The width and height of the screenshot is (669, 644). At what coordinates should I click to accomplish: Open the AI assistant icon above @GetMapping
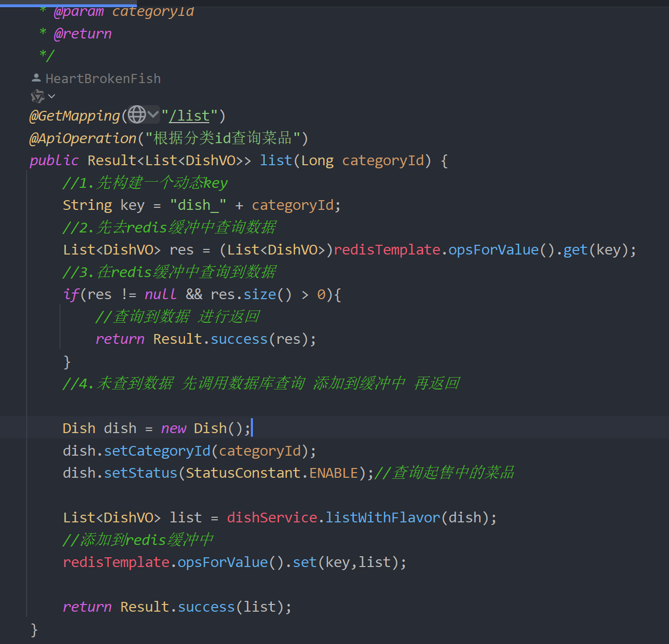(x=37, y=96)
